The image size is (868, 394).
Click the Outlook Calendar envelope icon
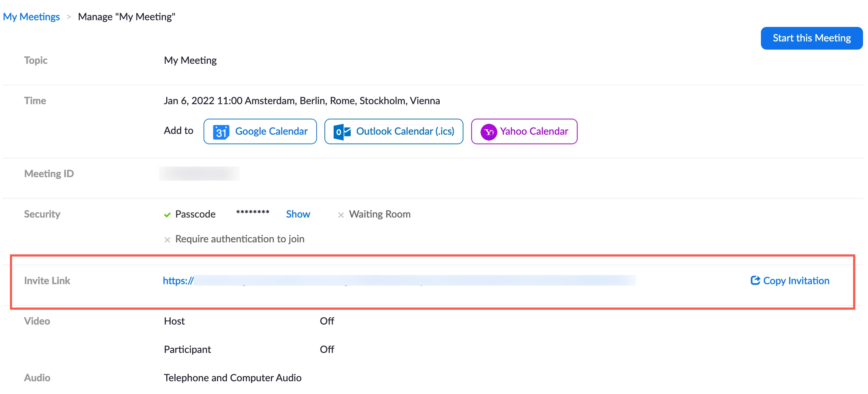(x=342, y=132)
